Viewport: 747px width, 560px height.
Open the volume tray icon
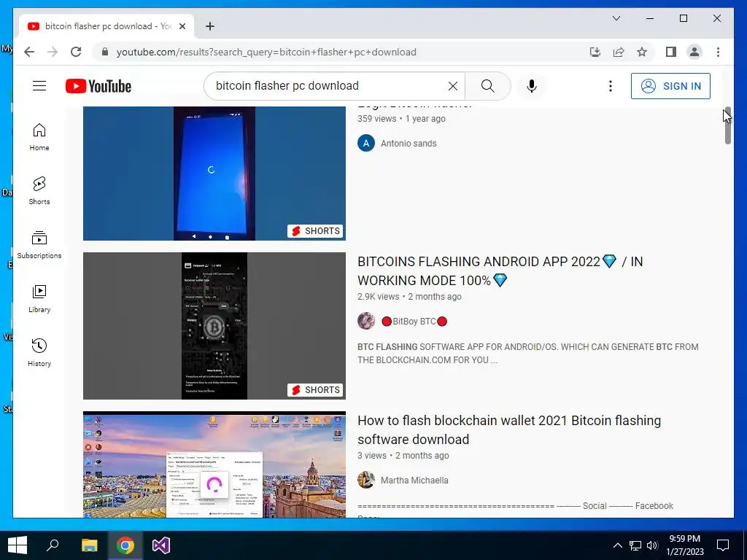coord(652,545)
